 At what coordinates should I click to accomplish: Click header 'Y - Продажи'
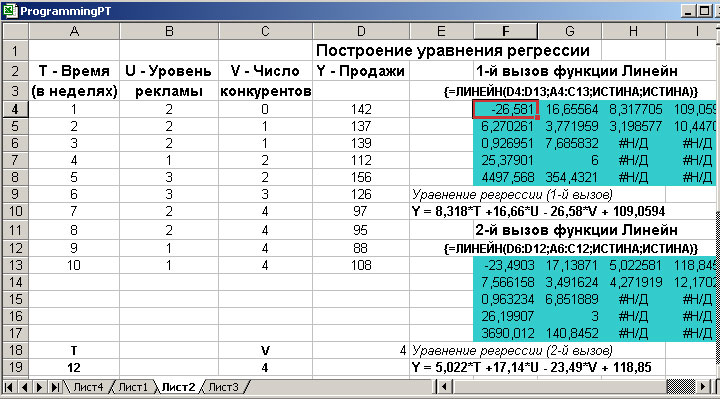[361, 71]
